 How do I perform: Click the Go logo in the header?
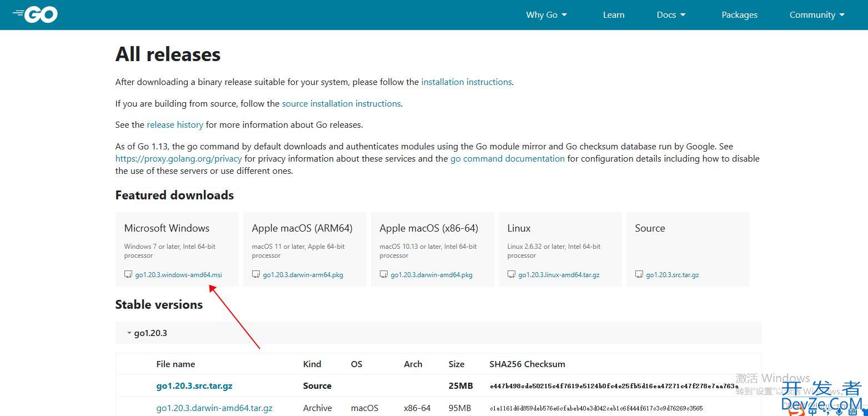pyautogui.click(x=35, y=14)
